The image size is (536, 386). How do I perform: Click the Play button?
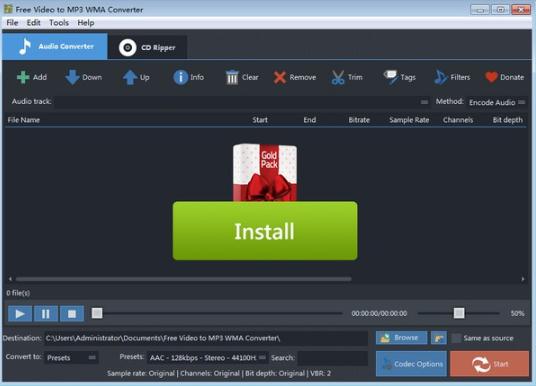[20, 314]
